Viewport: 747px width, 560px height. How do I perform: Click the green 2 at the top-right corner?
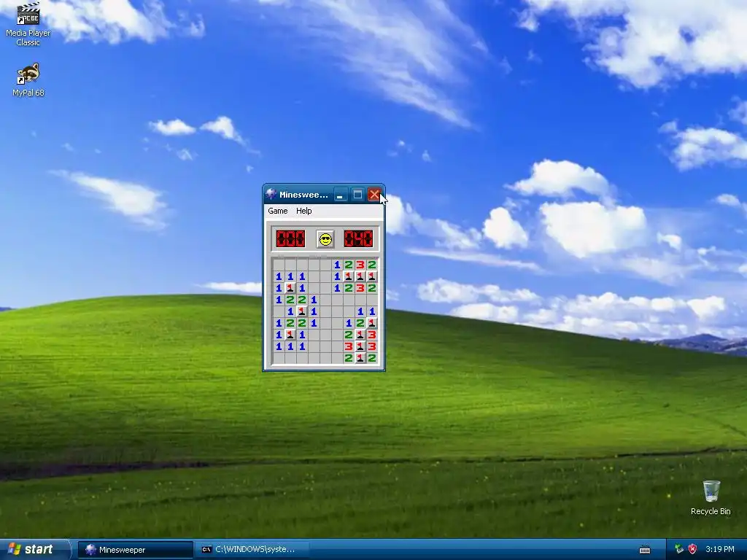372,265
